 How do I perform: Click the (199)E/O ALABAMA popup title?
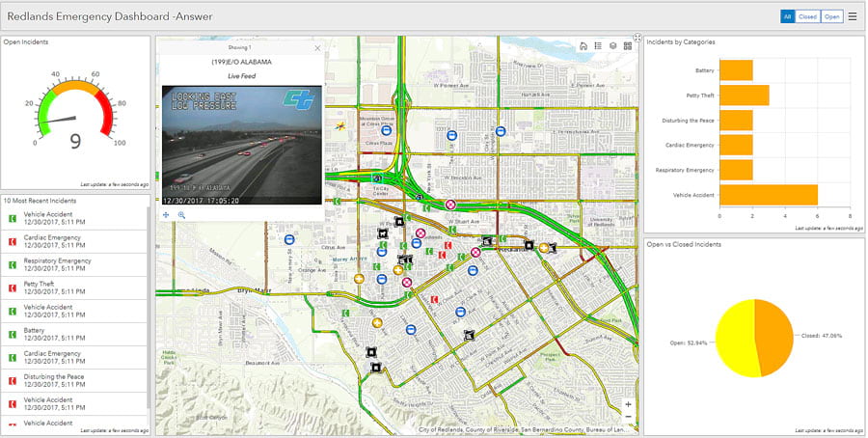[x=241, y=62]
